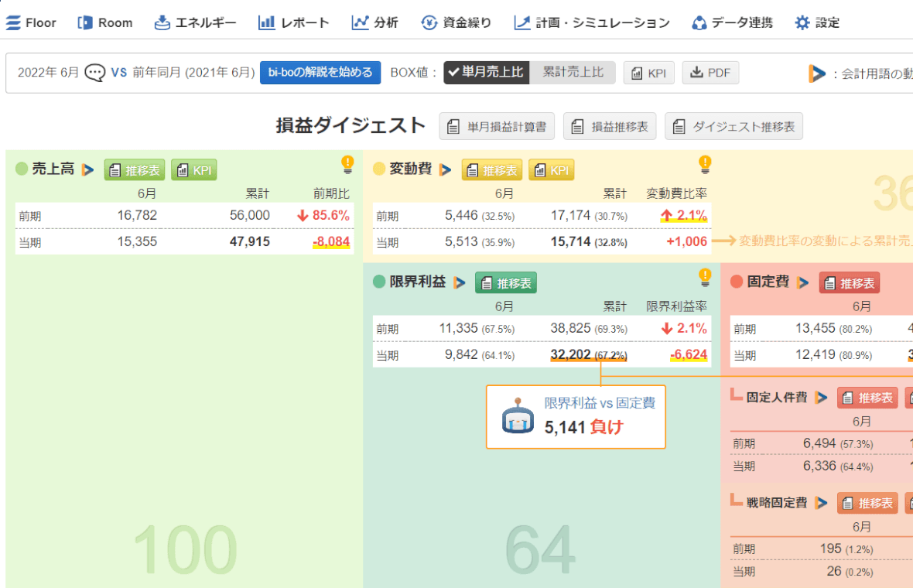
Task: Click the 売上高 lightbulb hint icon
Action: [347, 165]
